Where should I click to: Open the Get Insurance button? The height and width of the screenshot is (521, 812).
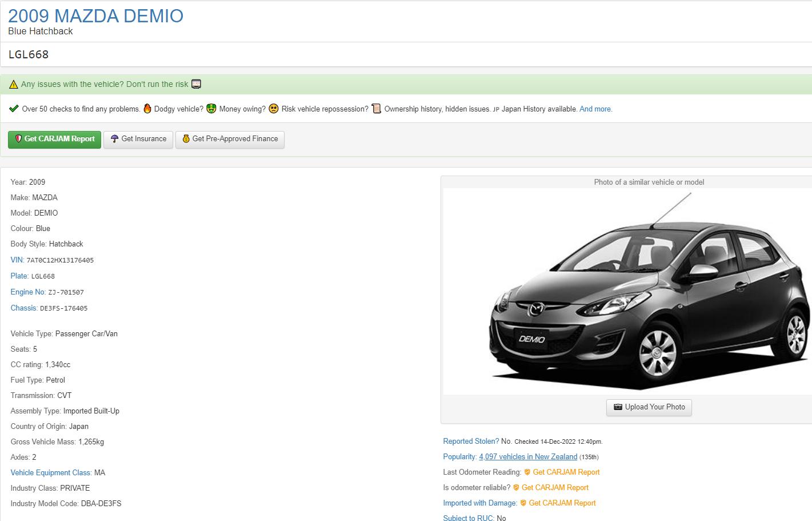point(138,139)
